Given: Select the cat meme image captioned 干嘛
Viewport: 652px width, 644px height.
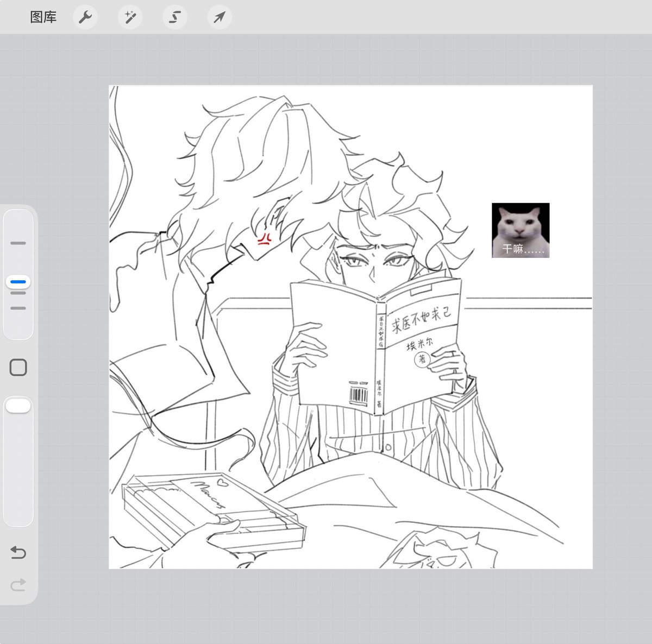Looking at the screenshot, I should click(x=521, y=230).
